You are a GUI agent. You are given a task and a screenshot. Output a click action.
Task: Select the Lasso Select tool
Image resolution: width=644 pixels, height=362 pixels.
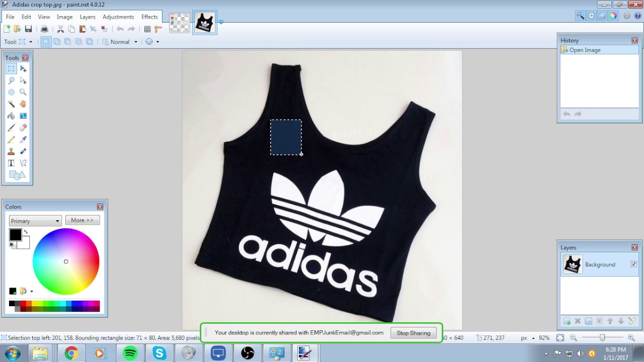(x=11, y=80)
